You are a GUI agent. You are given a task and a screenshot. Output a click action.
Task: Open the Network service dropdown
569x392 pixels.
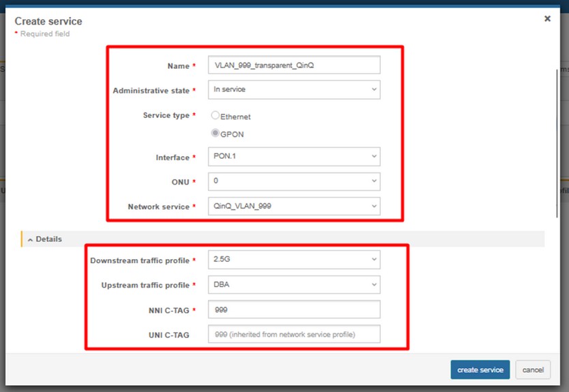(x=293, y=206)
